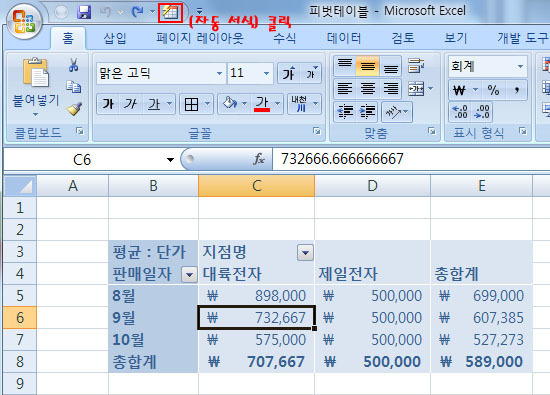The image size is (550, 395).
Task: Open the Office Button menu
Action: 24,22
